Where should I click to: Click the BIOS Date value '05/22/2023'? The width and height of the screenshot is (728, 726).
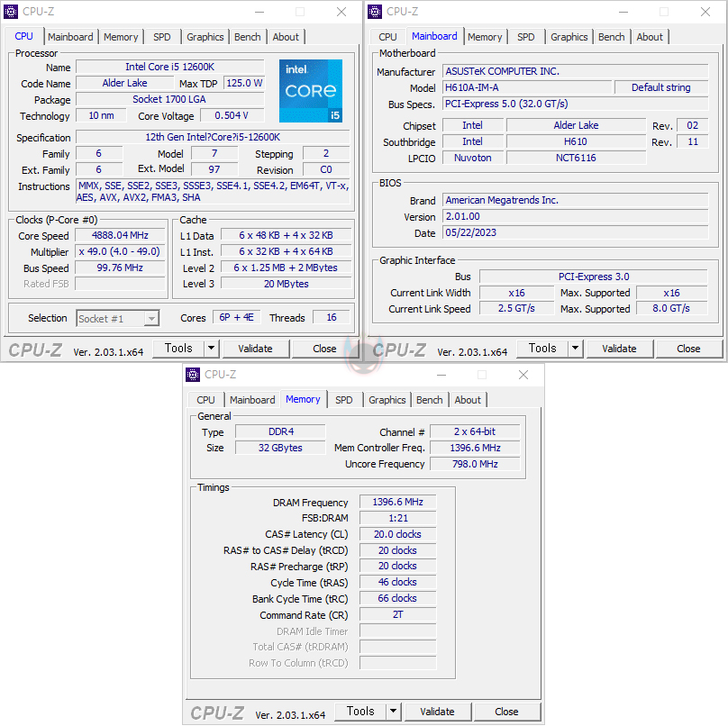coord(575,232)
